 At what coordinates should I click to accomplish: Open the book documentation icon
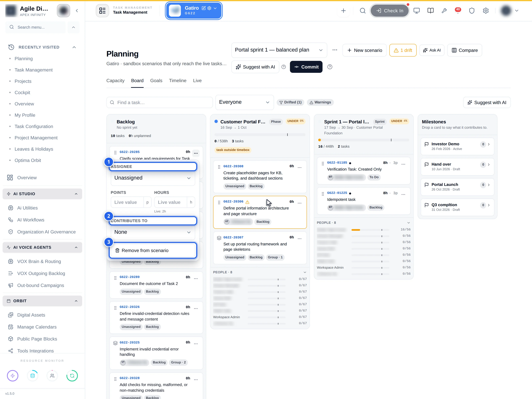431,11
